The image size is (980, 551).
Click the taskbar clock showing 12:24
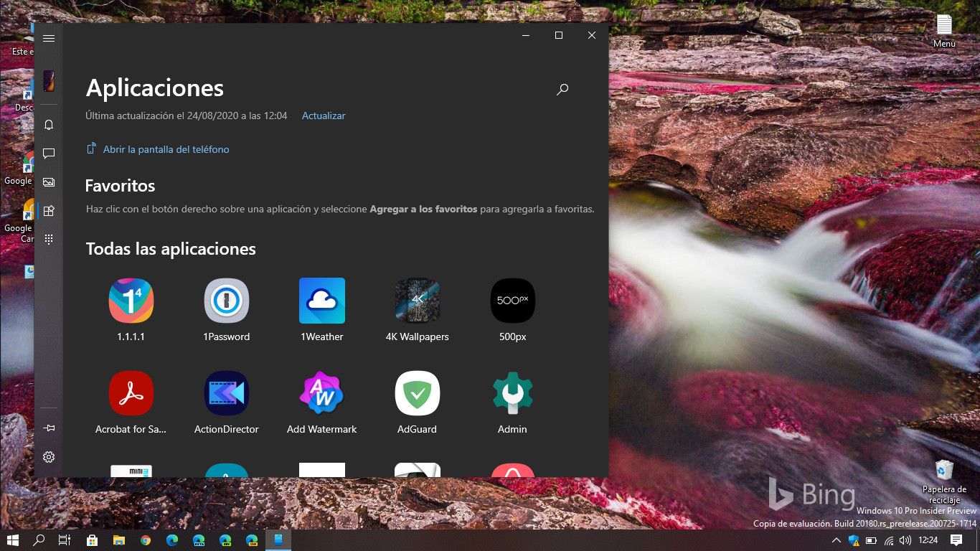tap(928, 540)
